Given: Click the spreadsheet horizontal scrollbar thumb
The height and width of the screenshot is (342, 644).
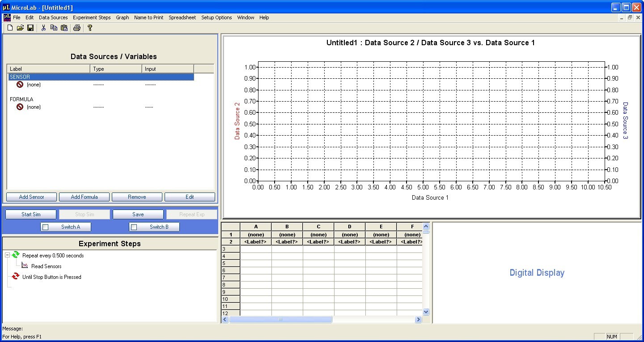Looking at the screenshot, I should (x=280, y=320).
